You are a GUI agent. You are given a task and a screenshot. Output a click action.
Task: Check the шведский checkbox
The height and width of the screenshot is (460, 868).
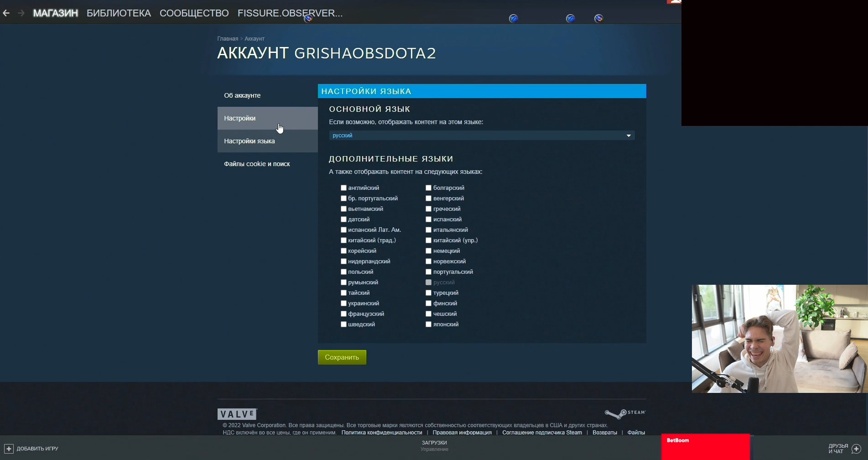(x=343, y=324)
